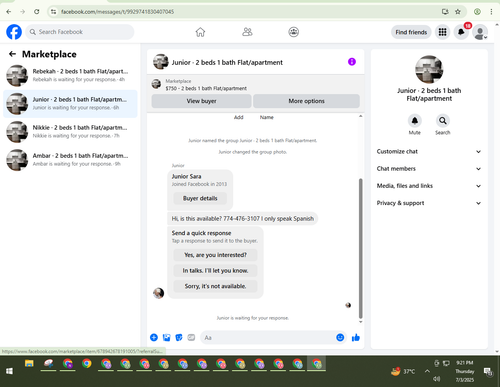Screen dimensions: 500x387
Task: Open the emoji picker in message box
Action: pos(340,337)
